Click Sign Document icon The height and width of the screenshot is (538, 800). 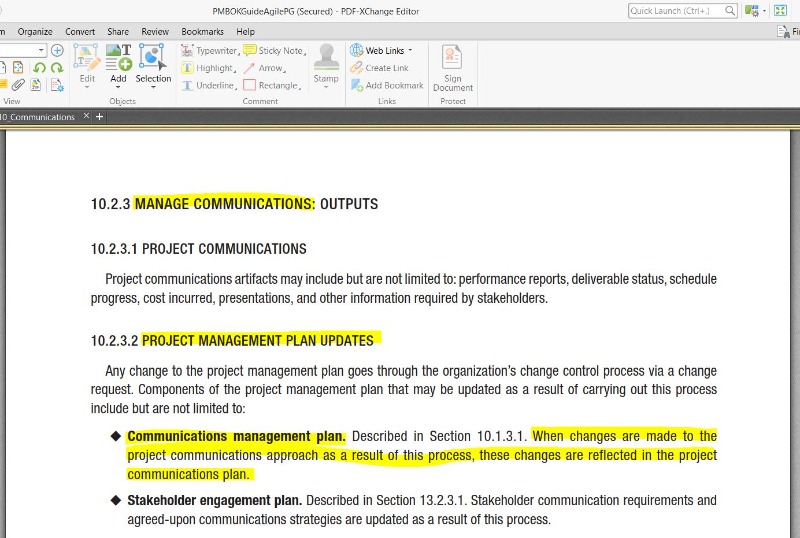pyautogui.click(x=453, y=57)
